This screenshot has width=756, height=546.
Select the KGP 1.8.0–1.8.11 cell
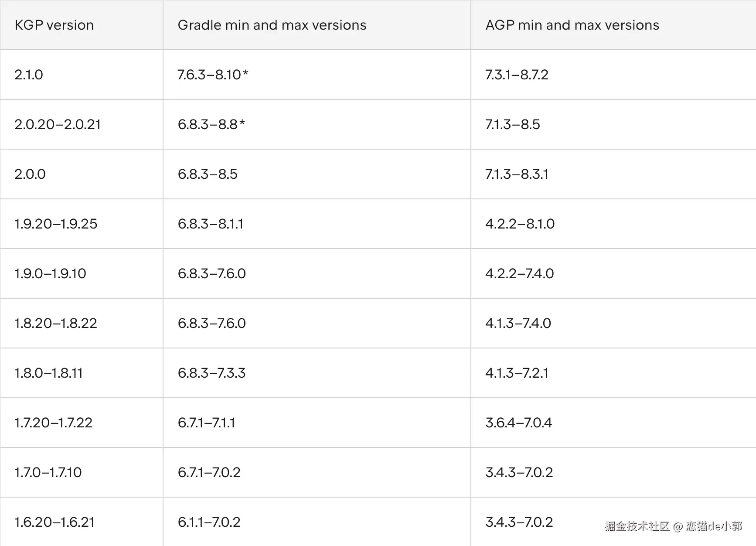click(48, 373)
